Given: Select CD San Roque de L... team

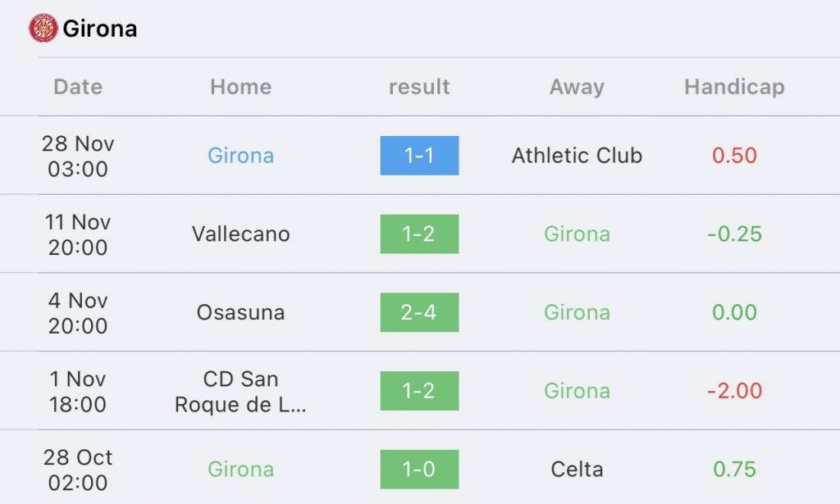Looking at the screenshot, I should click(x=241, y=392).
